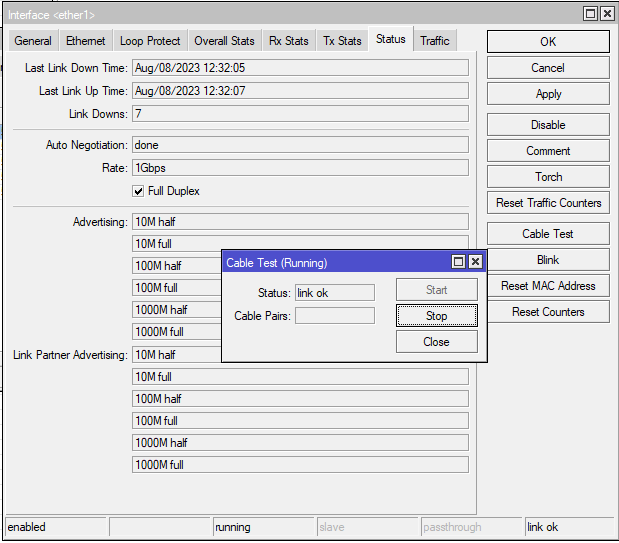The width and height of the screenshot is (619, 543).
Task: Select Link Partner Advertising '100M half' entry
Action: pyautogui.click(x=300, y=399)
